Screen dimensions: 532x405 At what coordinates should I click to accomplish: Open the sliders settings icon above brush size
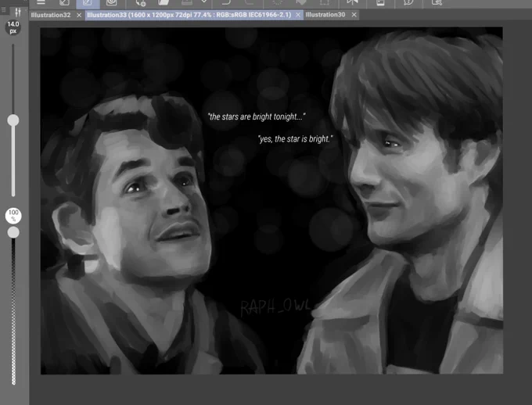tap(18, 13)
